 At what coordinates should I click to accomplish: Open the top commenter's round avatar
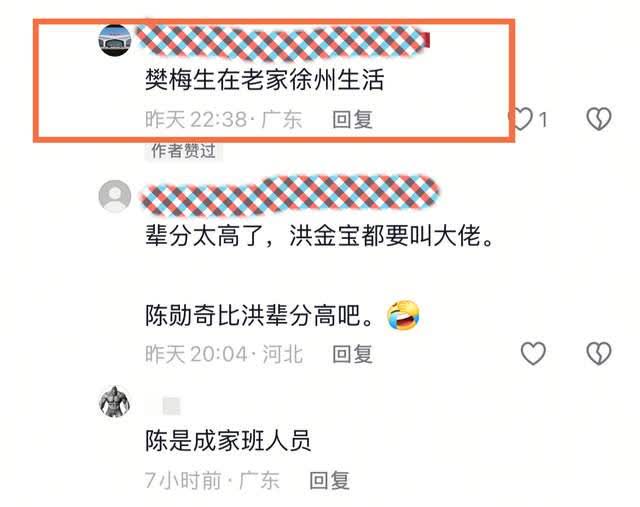[115, 40]
